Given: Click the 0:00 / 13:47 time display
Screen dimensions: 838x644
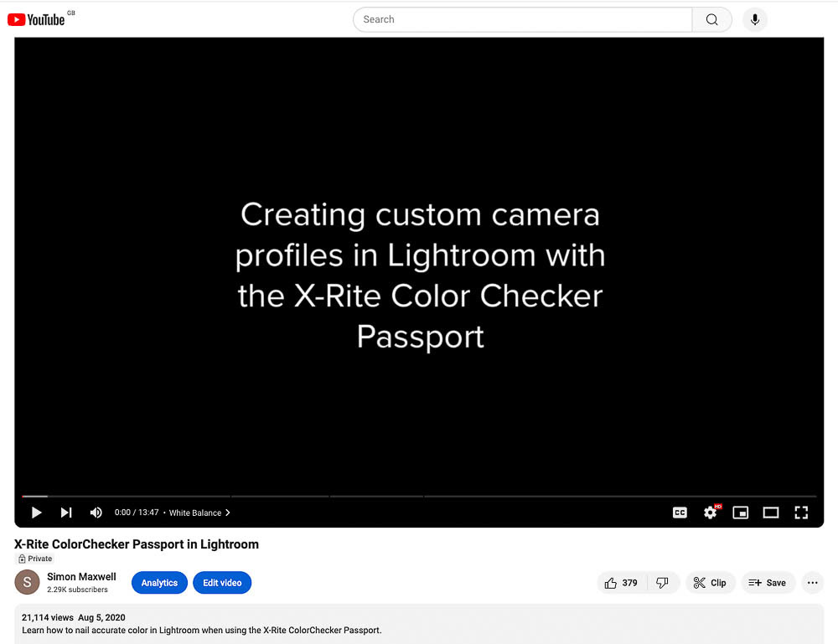Looking at the screenshot, I should 137,513.
